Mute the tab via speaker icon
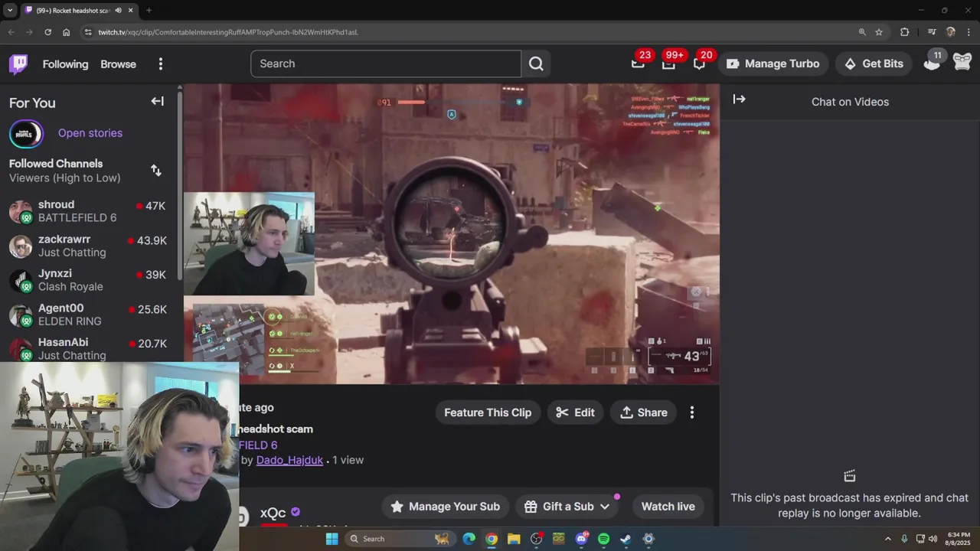Image resolution: width=980 pixels, height=551 pixels. point(118,10)
